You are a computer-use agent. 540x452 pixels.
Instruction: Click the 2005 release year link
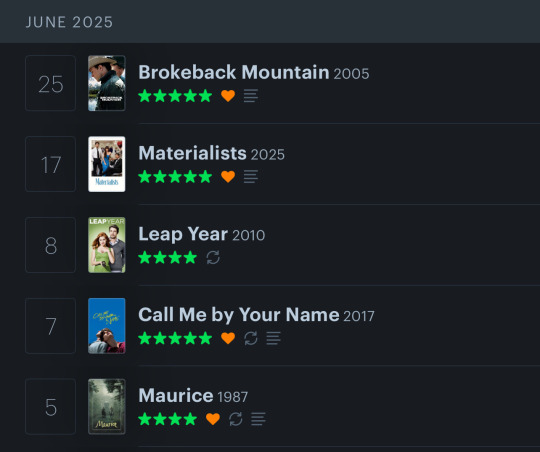(351, 74)
